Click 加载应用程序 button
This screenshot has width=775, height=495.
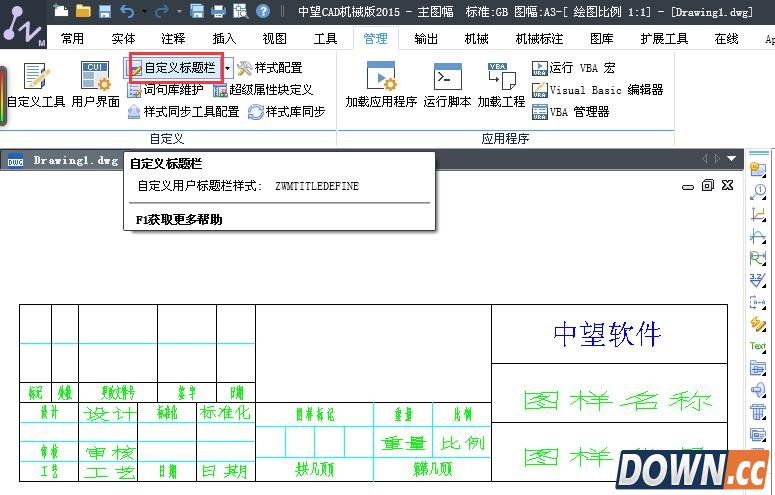[x=381, y=84]
